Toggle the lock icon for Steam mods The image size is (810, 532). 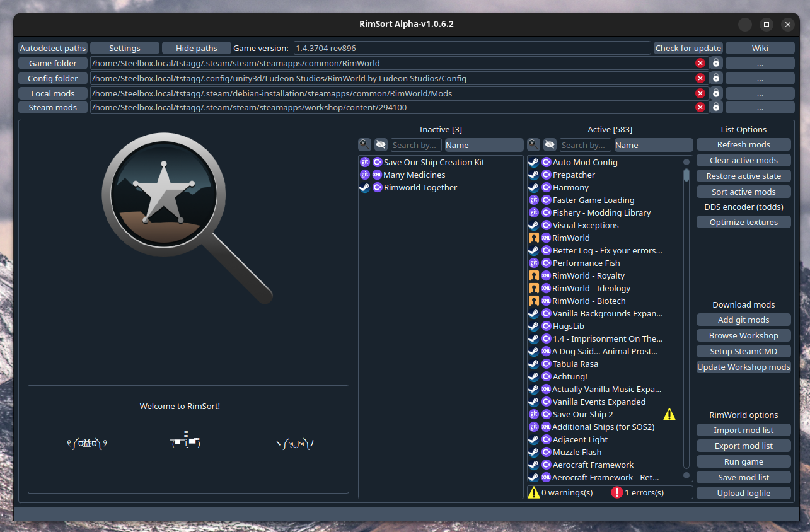click(716, 107)
